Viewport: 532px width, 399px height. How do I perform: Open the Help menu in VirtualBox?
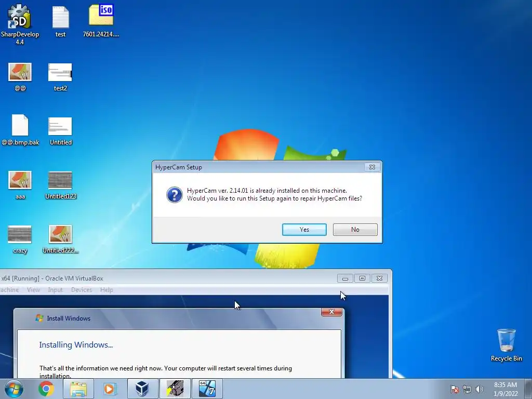(x=107, y=290)
